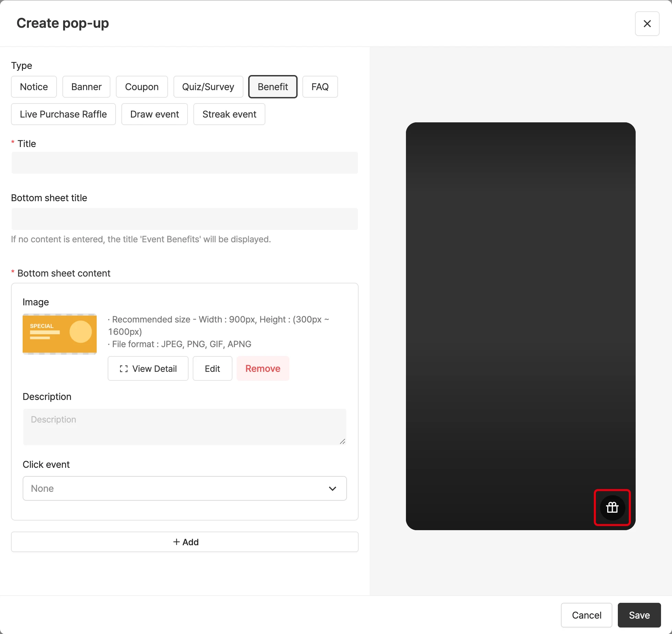Select Live Purchase Raffle type
This screenshot has height=634, width=672.
click(x=63, y=114)
